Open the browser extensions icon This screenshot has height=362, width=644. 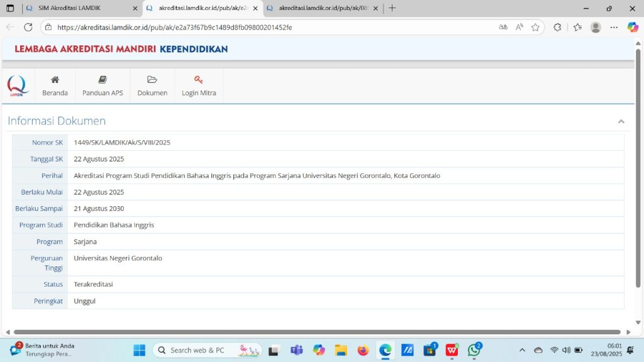pos(557,27)
